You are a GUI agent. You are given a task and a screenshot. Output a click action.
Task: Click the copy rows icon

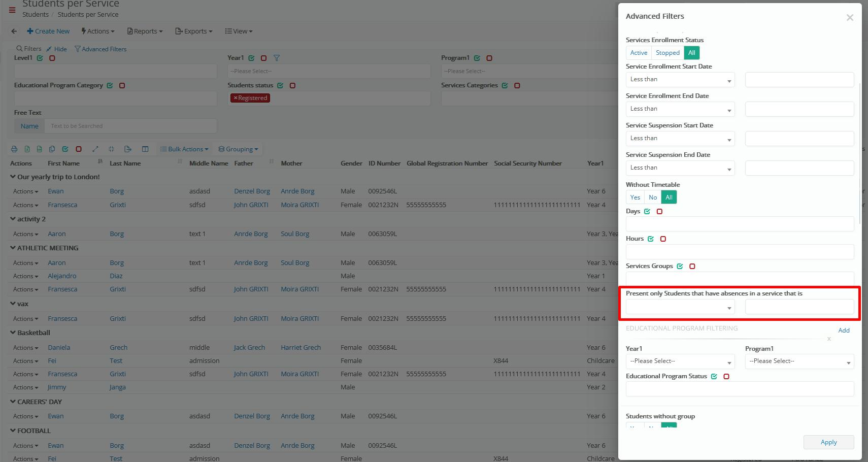tap(52, 149)
